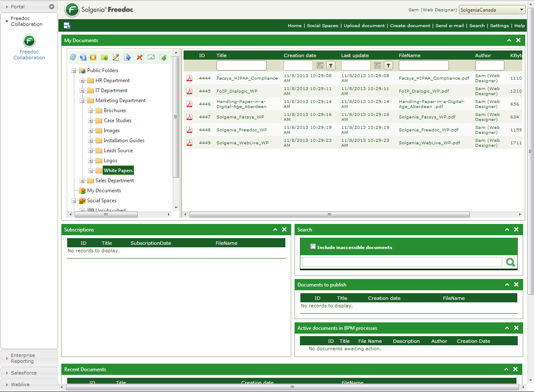This screenshot has width=534, height=392.
Task: Choose Upload document in the menu bar
Action: click(364, 25)
